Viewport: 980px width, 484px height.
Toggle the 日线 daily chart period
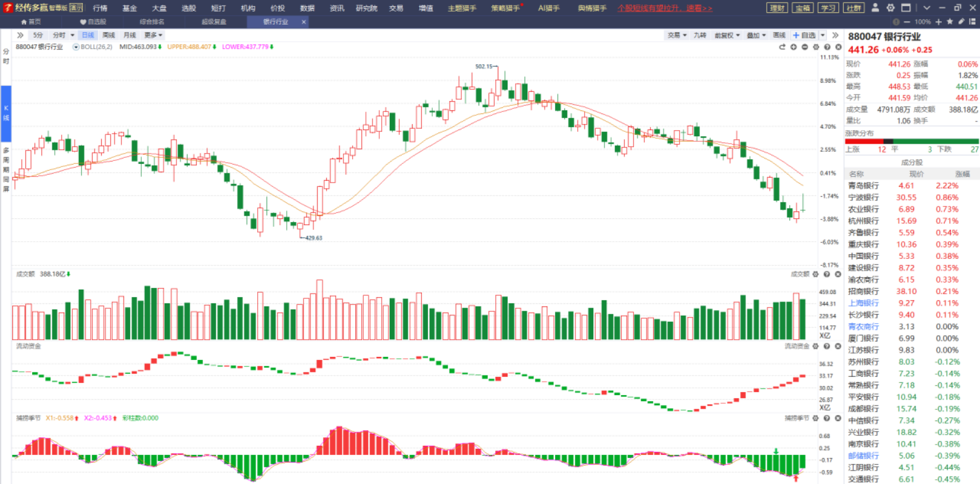(88, 35)
